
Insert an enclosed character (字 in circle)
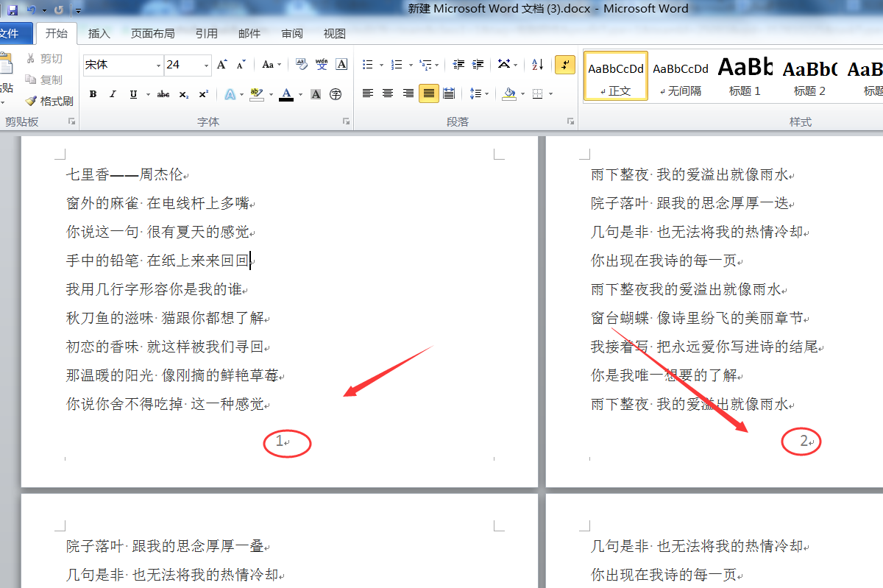coord(336,94)
